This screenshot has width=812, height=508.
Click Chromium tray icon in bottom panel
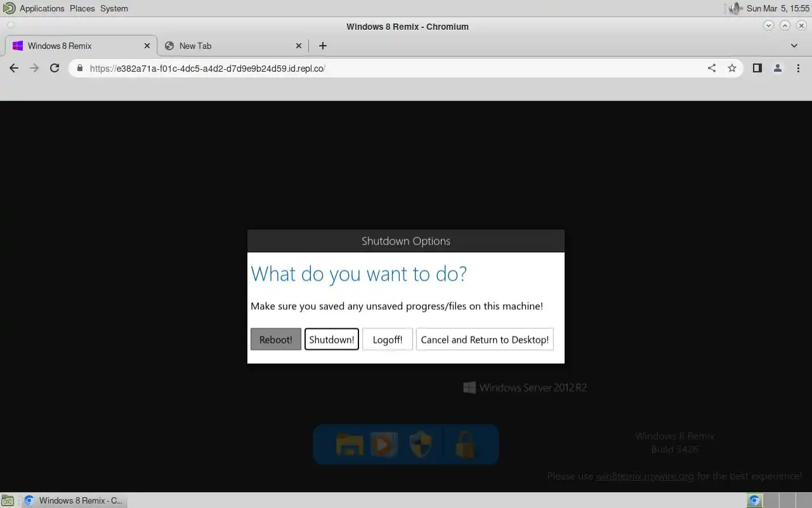tap(754, 500)
